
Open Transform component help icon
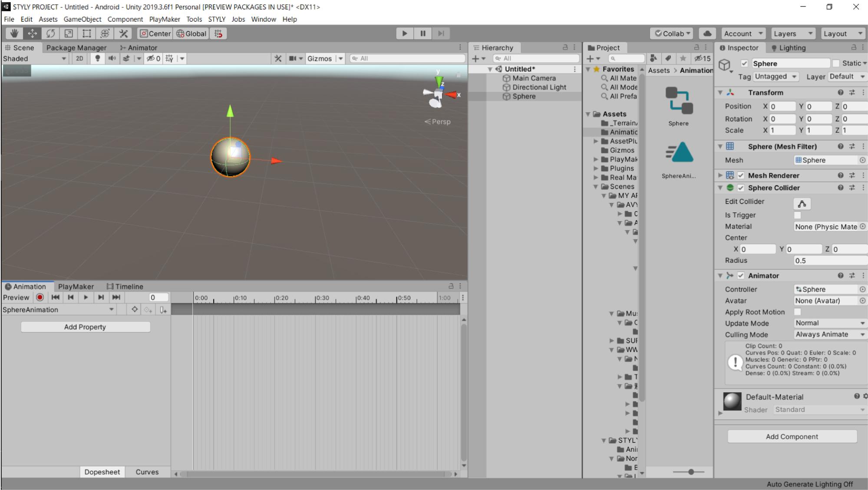pos(841,93)
